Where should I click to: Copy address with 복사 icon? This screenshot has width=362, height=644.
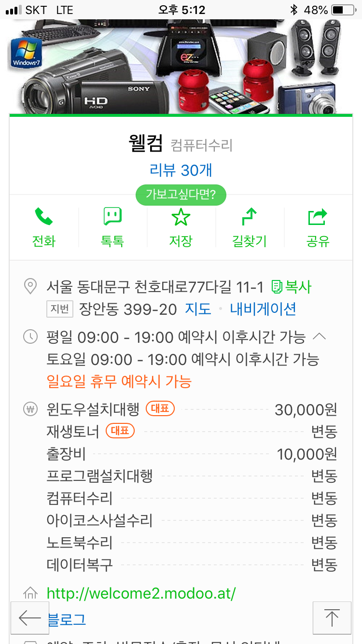(292, 287)
